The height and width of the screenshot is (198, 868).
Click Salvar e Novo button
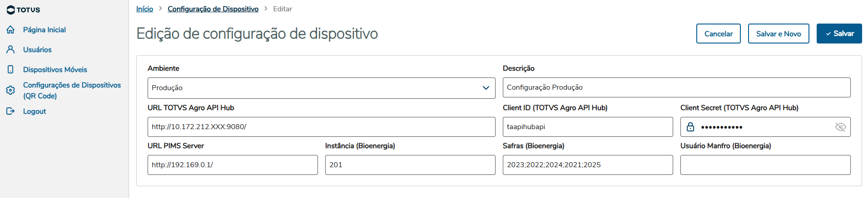(x=778, y=34)
